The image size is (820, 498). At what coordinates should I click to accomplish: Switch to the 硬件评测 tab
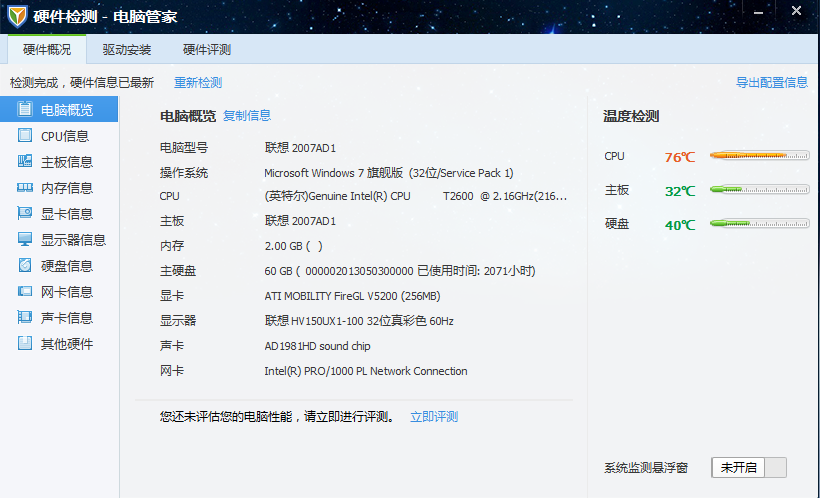coord(207,50)
